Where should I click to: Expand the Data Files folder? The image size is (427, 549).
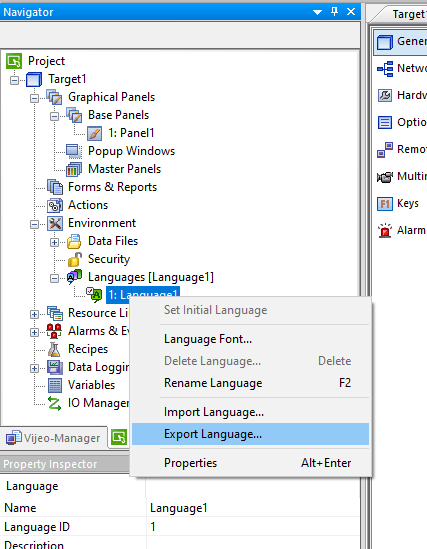tap(54, 242)
